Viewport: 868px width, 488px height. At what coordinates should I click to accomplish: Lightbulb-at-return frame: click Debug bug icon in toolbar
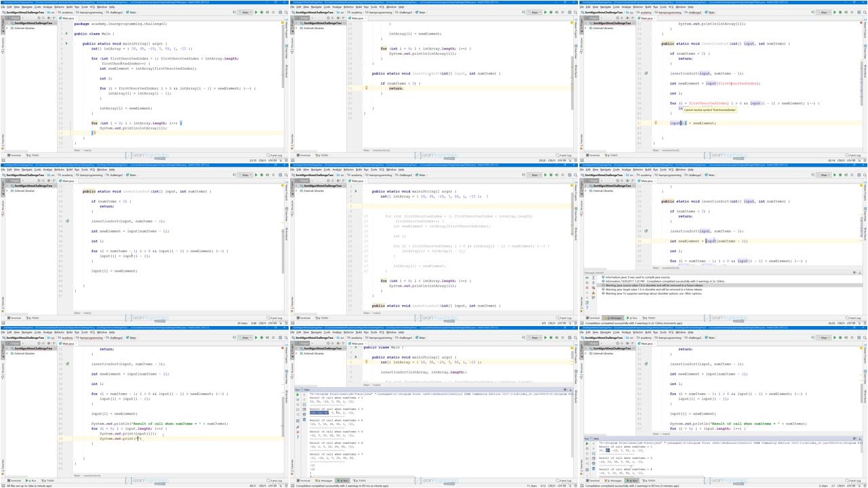coord(551,12)
